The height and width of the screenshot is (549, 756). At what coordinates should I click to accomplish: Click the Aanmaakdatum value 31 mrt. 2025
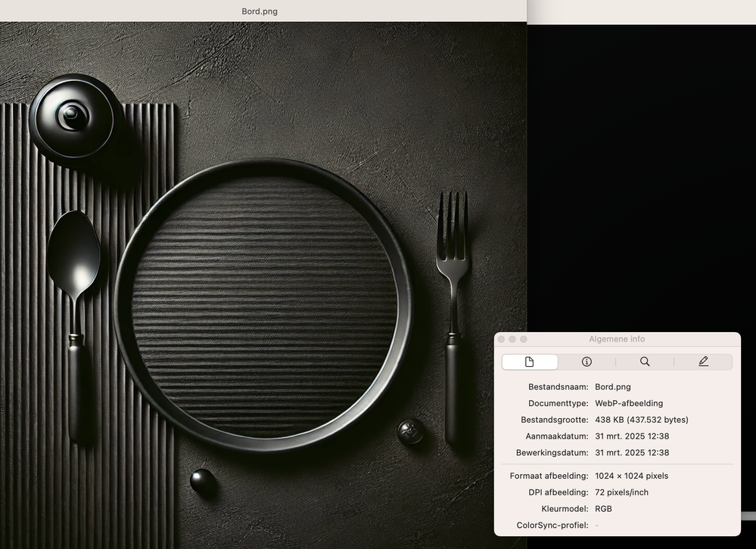632,436
